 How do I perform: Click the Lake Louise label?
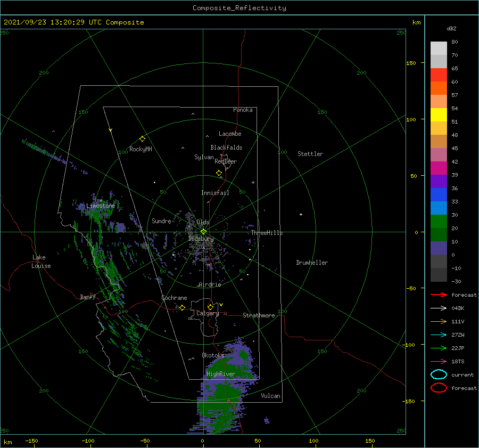point(41,262)
